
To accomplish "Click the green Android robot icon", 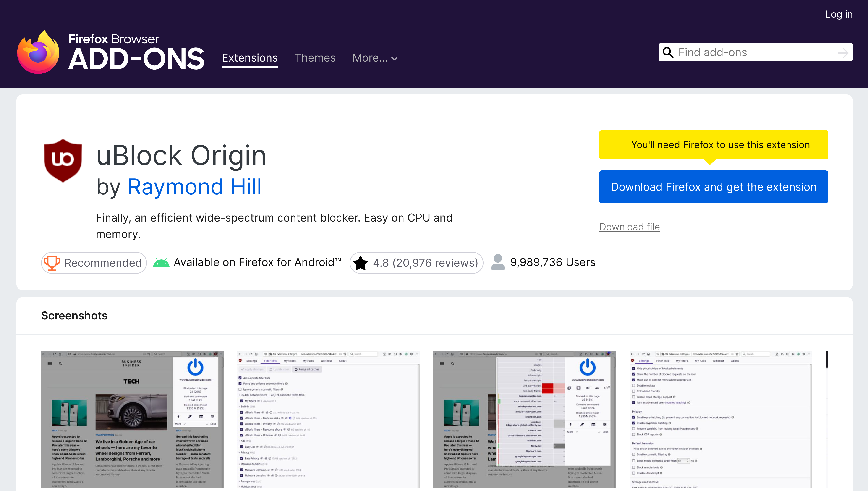I will click(x=161, y=262).
